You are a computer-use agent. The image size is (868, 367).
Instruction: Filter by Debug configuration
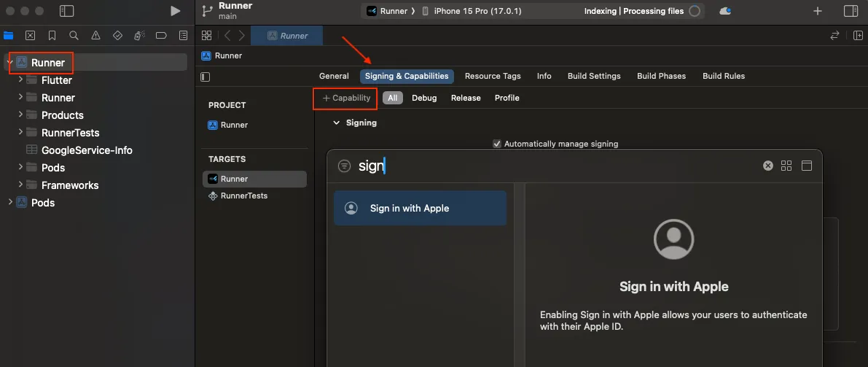[x=424, y=98]
